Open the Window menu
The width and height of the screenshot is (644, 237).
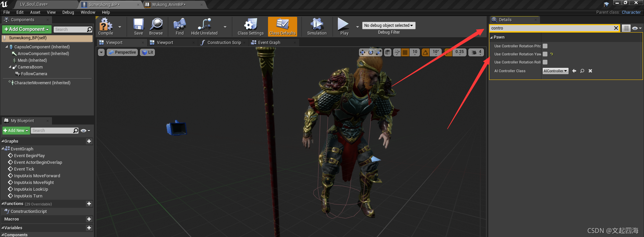coord(88,12)
